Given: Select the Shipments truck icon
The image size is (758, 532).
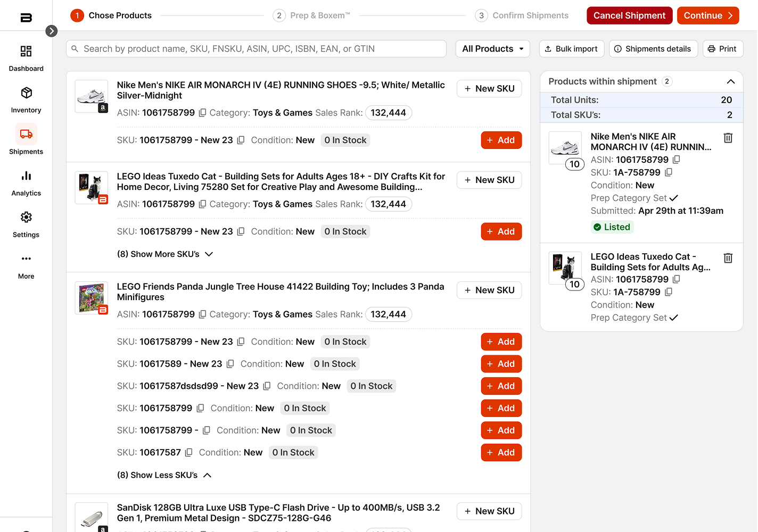Looking at the screenshot, I should pos(26,134).
